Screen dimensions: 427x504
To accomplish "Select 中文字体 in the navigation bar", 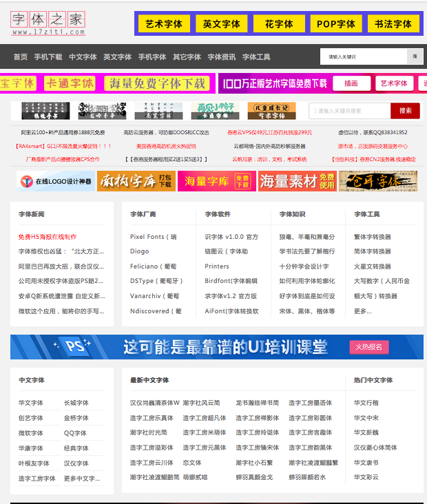I will coord(83,57).
